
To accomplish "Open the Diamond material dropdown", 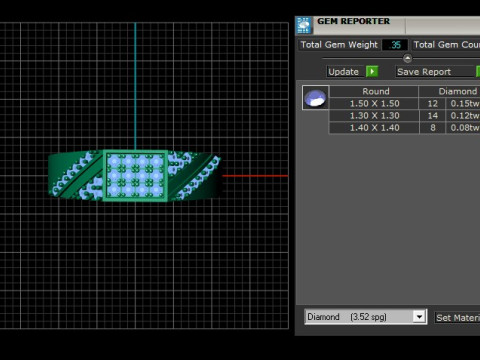I will tap(419, 316).
